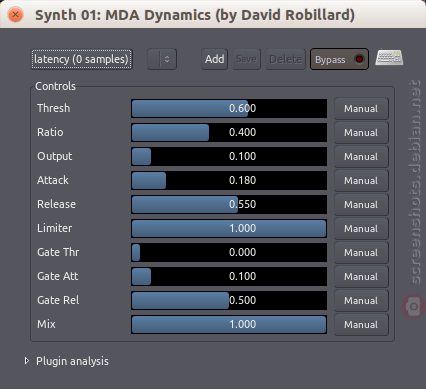Set the Attack slider value
Image resolution: width=426 pixels, height=389 pixels.
point(229,180)
